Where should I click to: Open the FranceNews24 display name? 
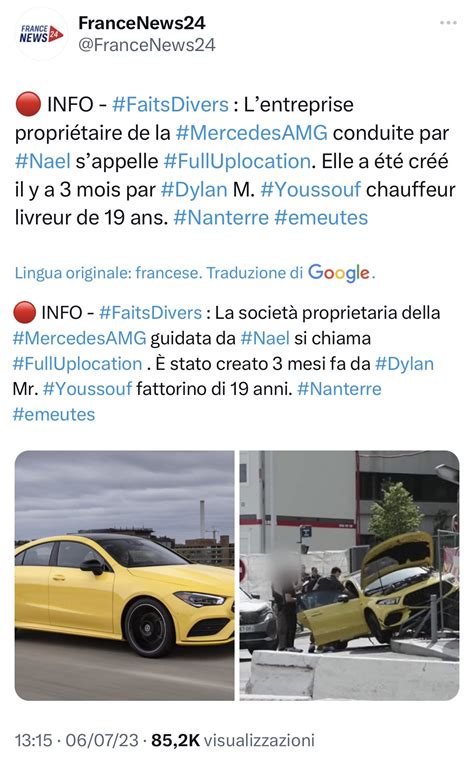click(x=142, y=22)
